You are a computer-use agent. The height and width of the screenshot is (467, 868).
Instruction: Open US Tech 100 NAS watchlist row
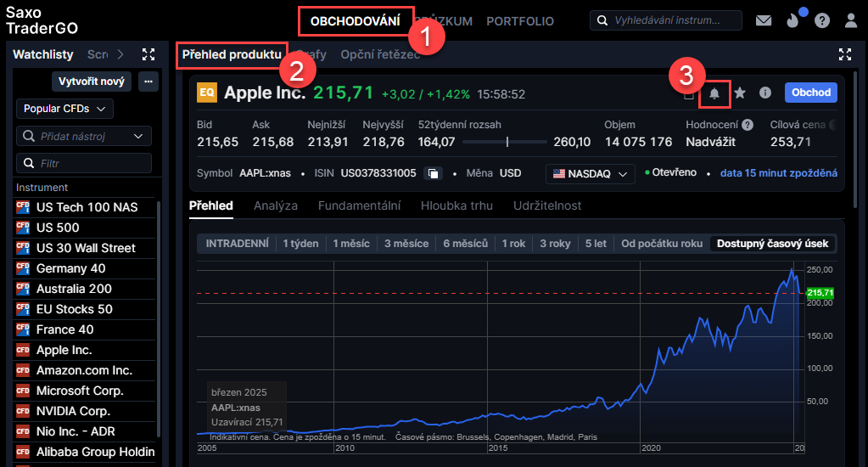84,207
